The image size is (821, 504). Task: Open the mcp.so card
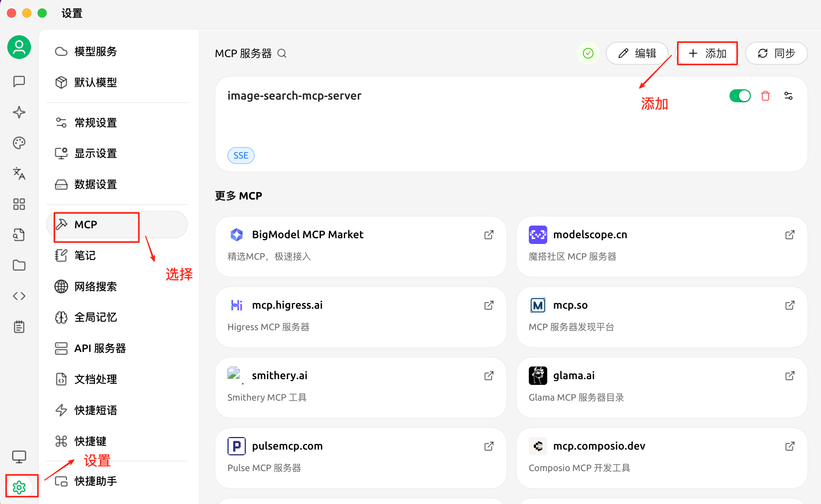(662, 317)
